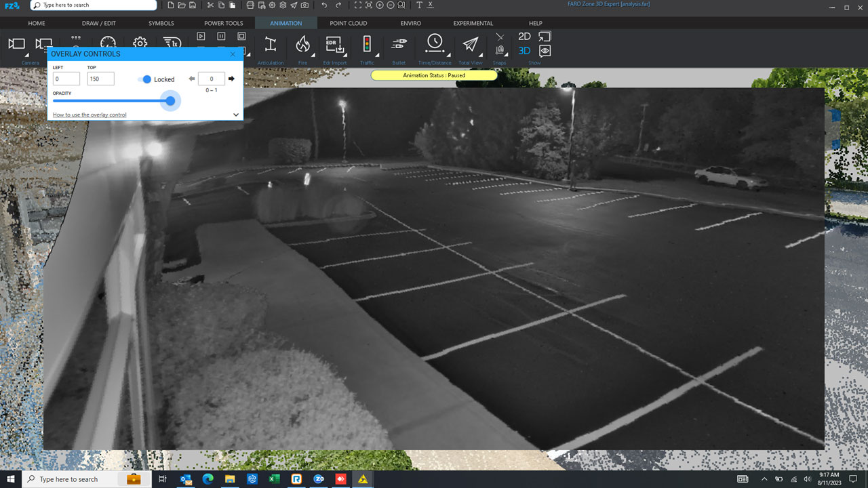Click the overlay frame number field
Viewport: 868px width, 488px height.
(x=212, y=79)
